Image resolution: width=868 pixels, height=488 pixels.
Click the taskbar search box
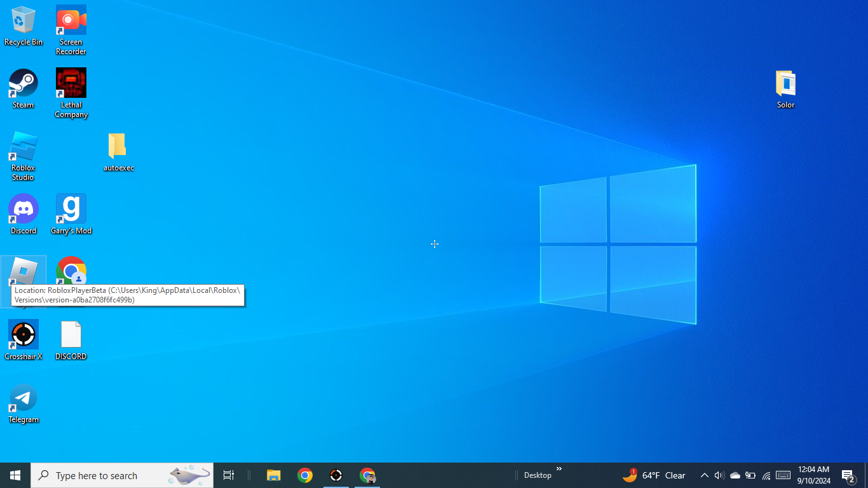(x=122, y=475)
